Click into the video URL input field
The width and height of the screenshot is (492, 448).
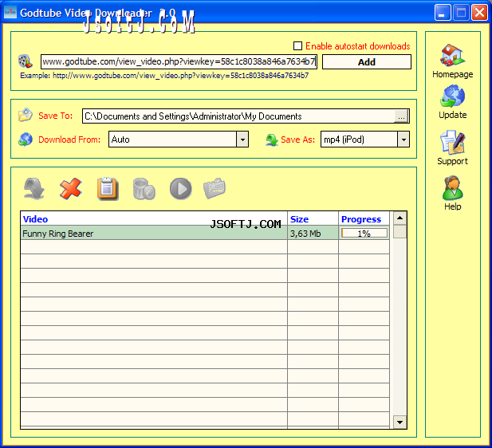click(179, 61)
